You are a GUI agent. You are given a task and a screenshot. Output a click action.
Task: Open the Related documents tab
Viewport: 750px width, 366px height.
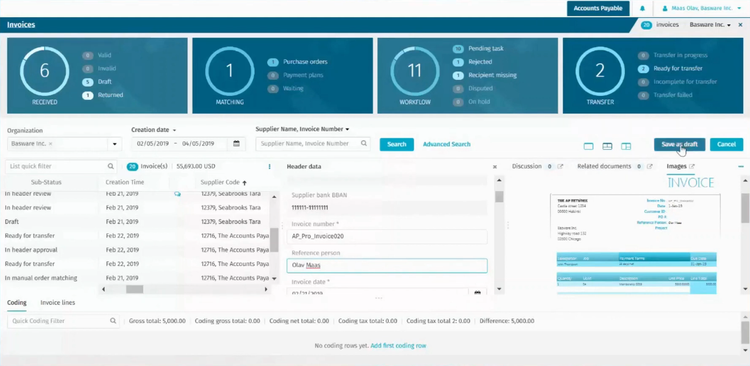tap(604, 166)
